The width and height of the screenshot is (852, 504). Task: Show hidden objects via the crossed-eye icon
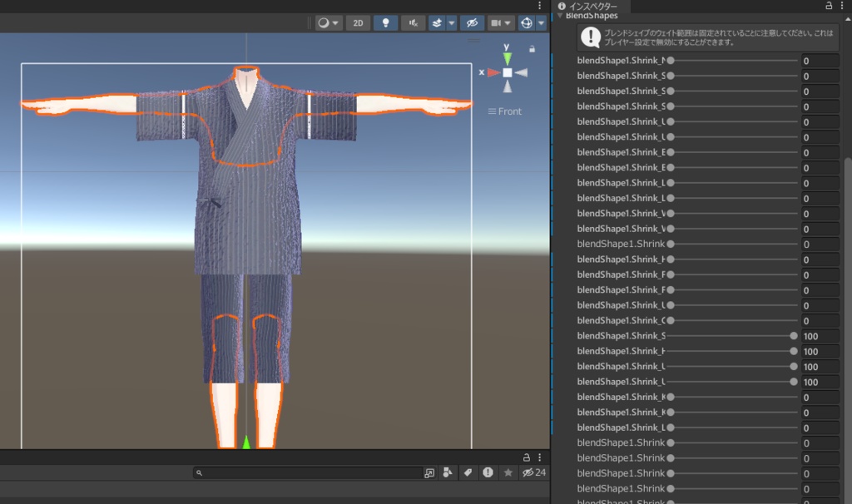472,22
